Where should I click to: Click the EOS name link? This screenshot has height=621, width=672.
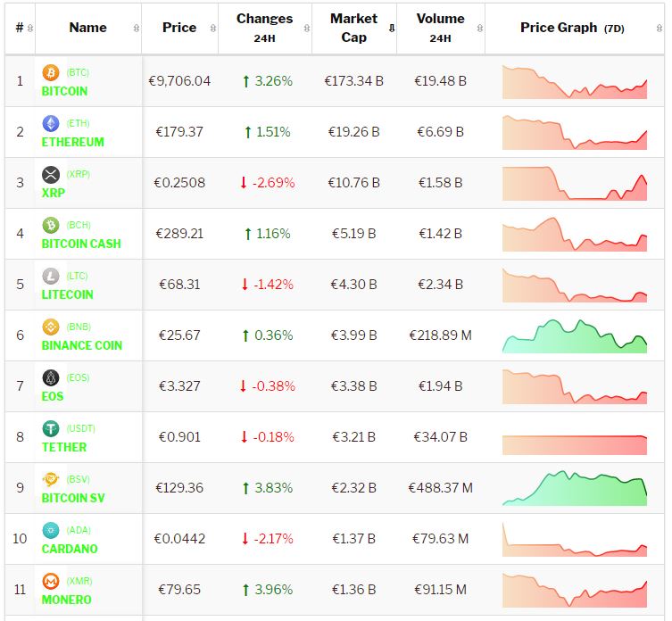coord(53,396)
